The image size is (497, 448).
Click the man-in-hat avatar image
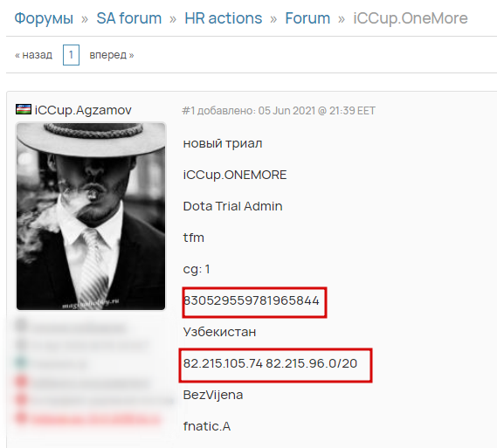91,217
